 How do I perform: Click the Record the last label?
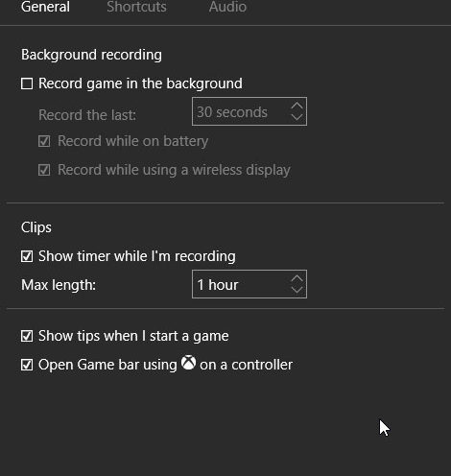(87, 115)
